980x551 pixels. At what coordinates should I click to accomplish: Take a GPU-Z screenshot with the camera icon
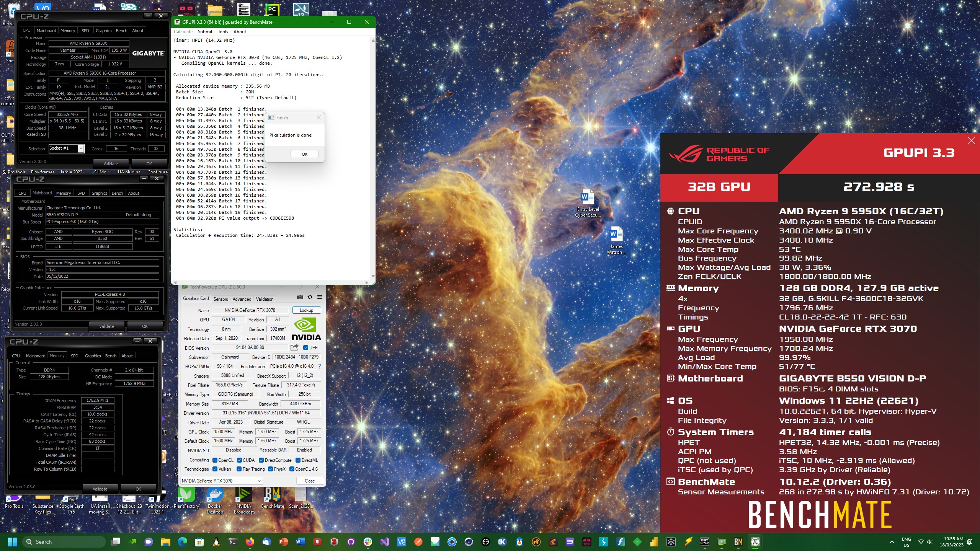pyautogui.click(x=300, y=297)
